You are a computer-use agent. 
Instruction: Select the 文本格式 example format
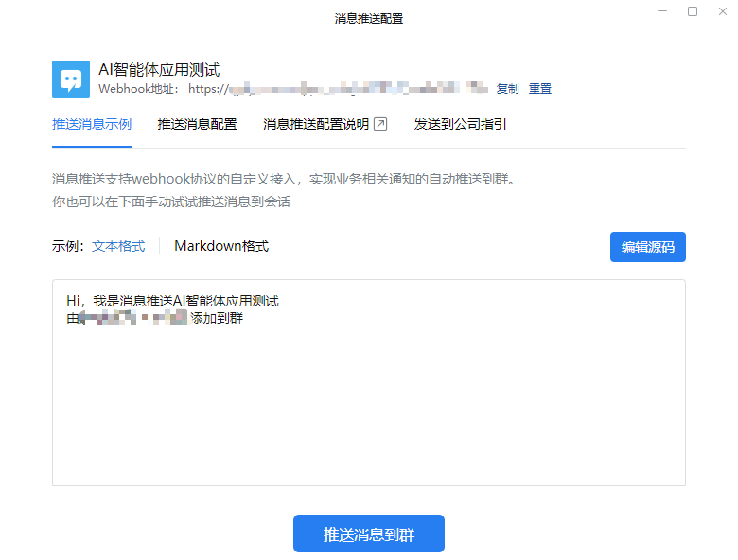point(118,246)
